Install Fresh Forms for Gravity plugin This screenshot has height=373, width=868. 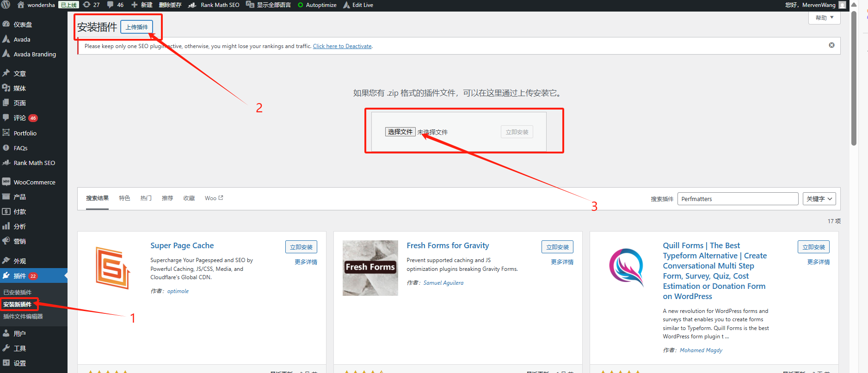click(x=557, y=247)
